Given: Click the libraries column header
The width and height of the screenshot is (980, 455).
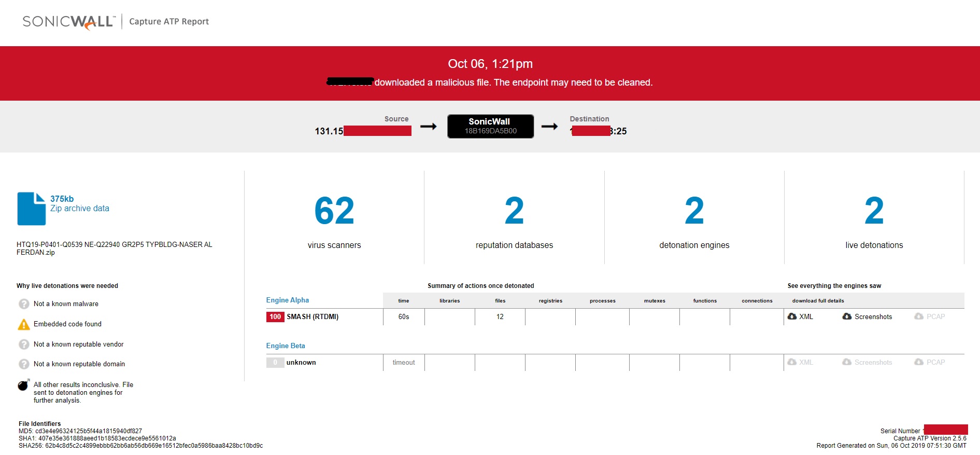Looking at the screenshot, I should coord(450,301).
